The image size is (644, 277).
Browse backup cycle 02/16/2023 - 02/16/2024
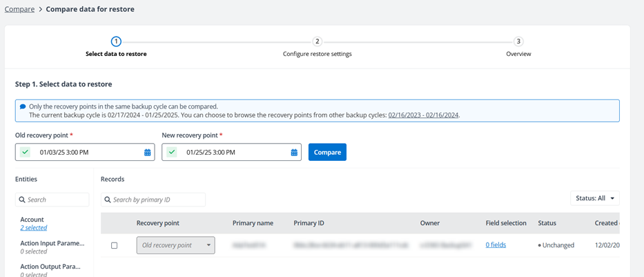pos(423,115)
